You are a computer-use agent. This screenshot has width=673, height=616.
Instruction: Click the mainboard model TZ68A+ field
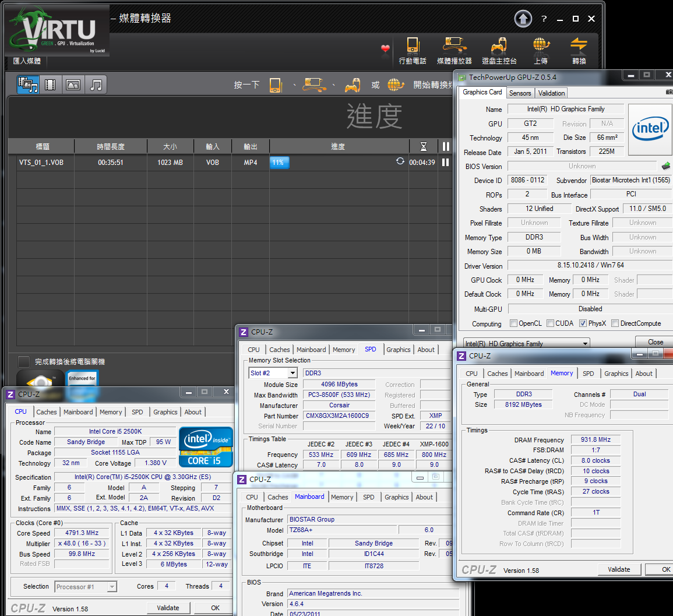click(x=342, y=530)
